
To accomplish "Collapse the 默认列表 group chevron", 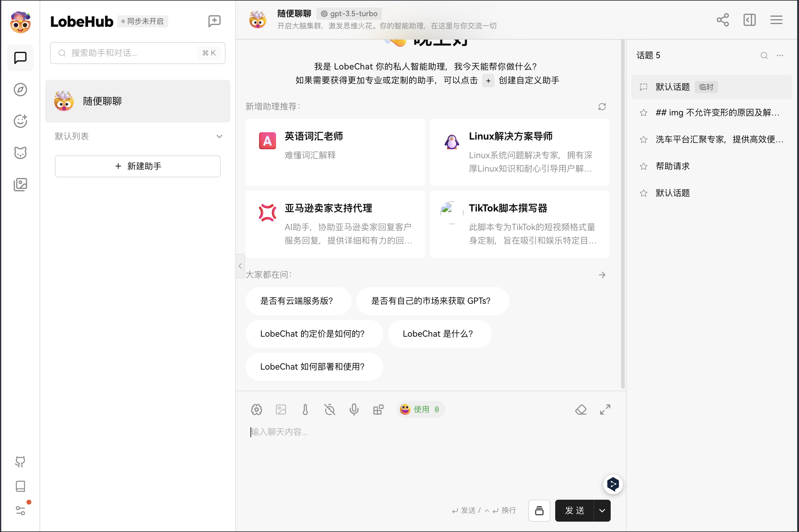I will (x=219, y=137).
